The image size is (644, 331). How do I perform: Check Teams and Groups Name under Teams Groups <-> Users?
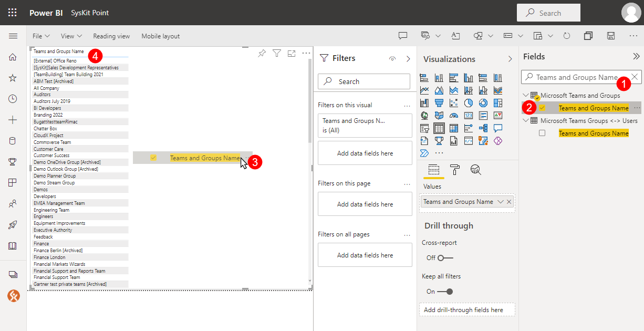coord(542,133)
